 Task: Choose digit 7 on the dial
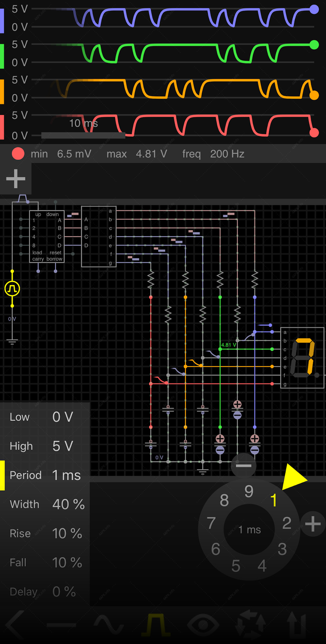click(x=211, y=523)
